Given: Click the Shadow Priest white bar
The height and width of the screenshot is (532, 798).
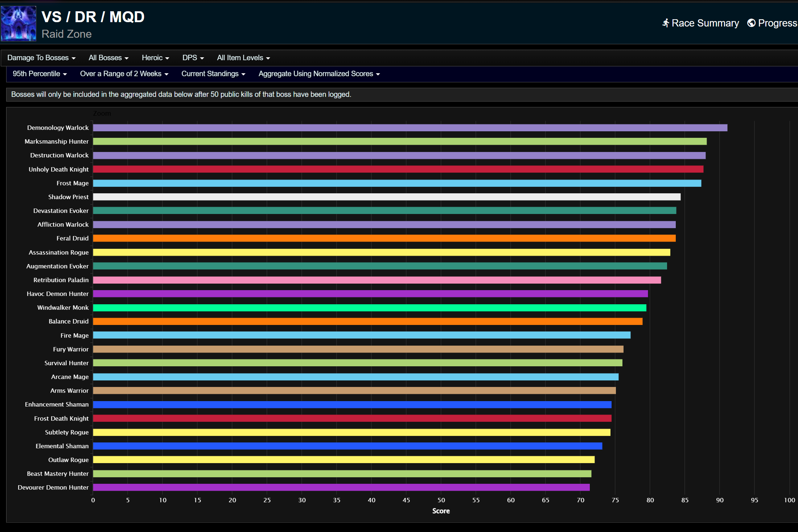Looking at the screenshot, I should [387, 197].
